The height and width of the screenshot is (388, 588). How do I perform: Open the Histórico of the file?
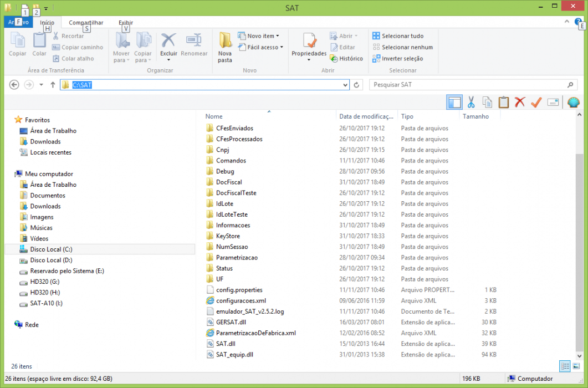tap(346, 59)
